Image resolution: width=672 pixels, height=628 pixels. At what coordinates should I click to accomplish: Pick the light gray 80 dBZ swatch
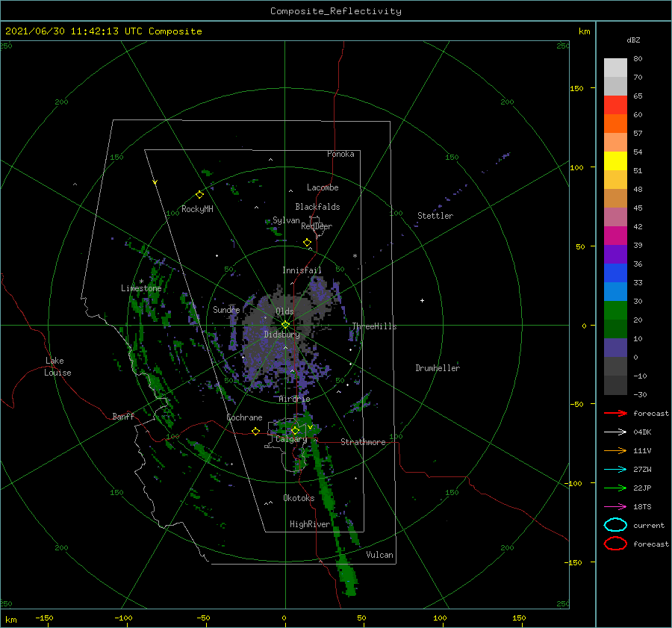point(615,67)
